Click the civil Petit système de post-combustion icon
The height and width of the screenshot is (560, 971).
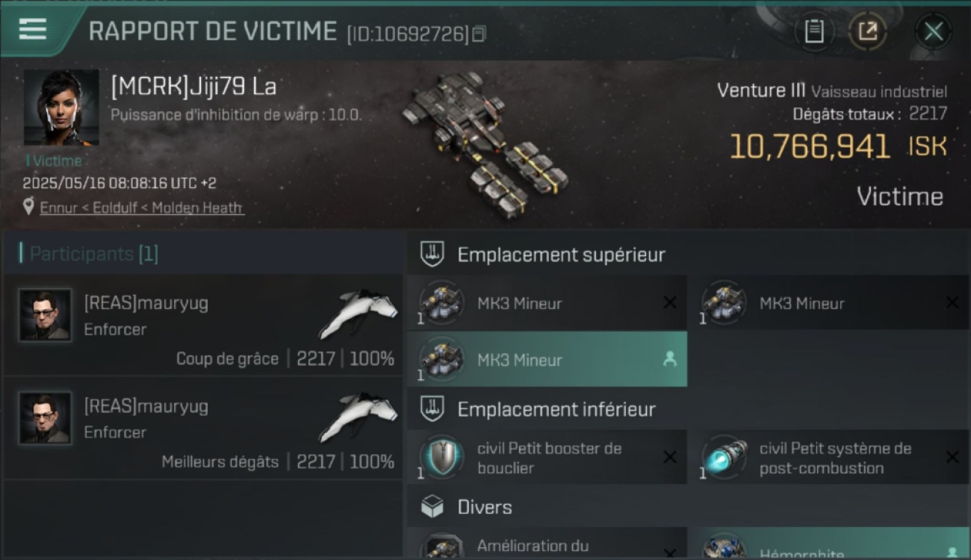coord(725,457)
